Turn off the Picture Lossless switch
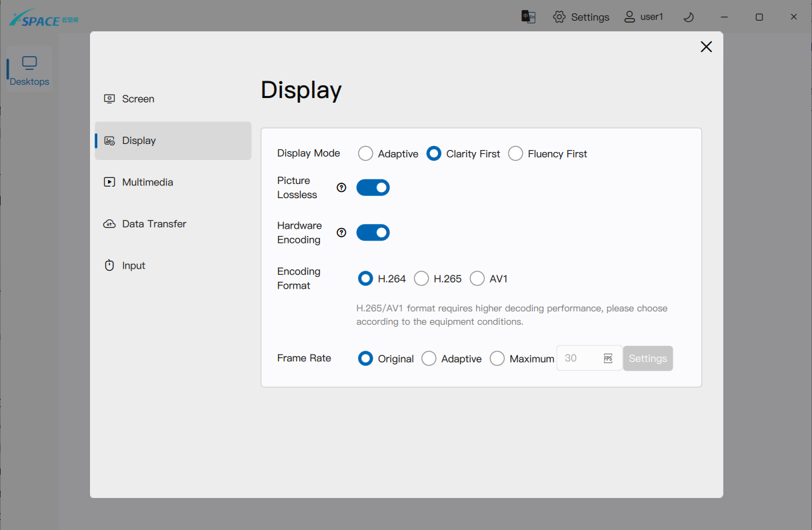The height and width of the screenshot is (530, 812). tap(373, 188)
